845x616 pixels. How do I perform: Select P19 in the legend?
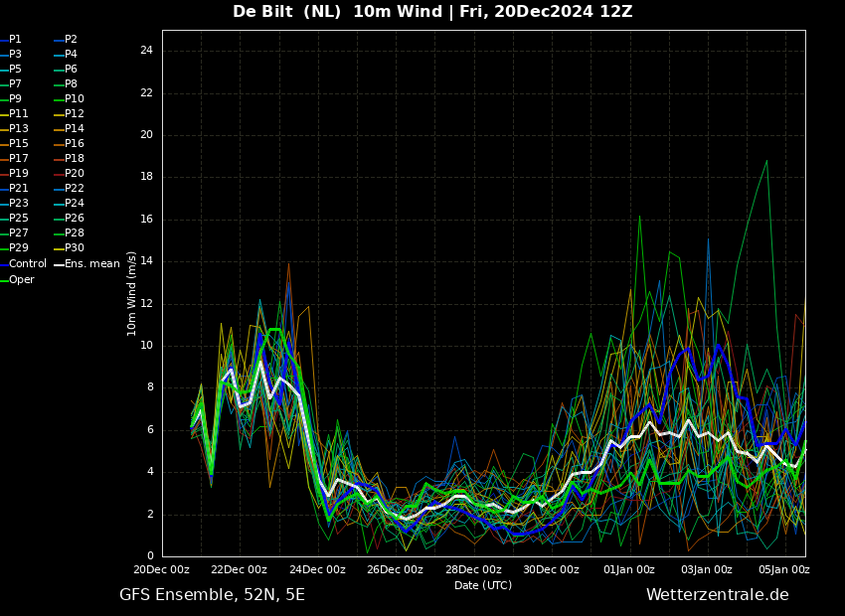coord(18,174)
